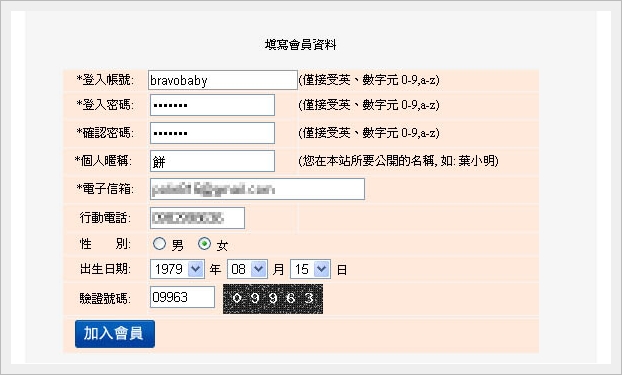Click the 加入會員 submit button
The height and width of the screenshot is (375, 622).
point(115,334)
